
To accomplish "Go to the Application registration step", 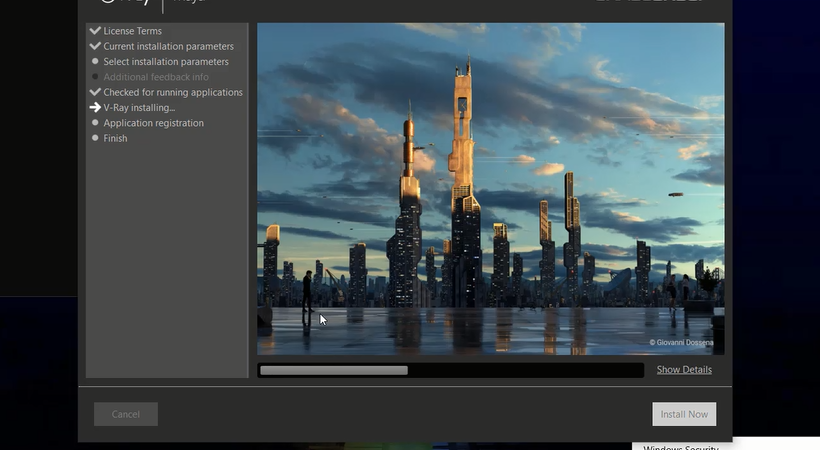I will point(153,123).
